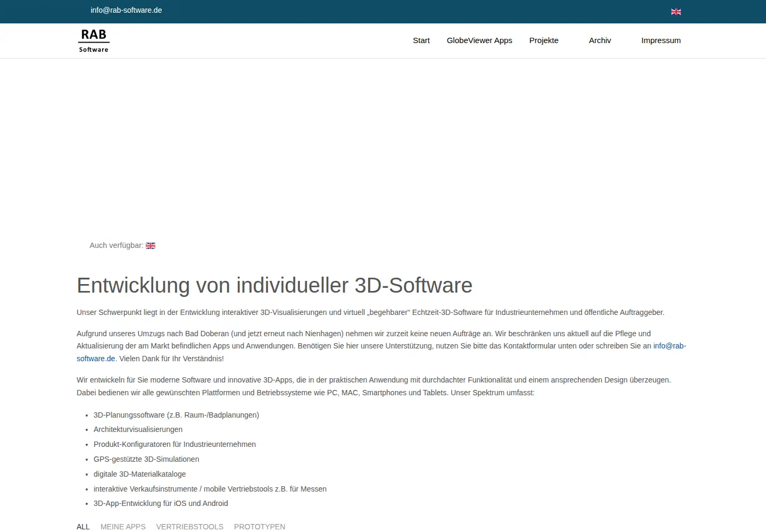
Task: Click list item 'GPS-gestützte 3D-Simulationen'
Action: point(146,459)
